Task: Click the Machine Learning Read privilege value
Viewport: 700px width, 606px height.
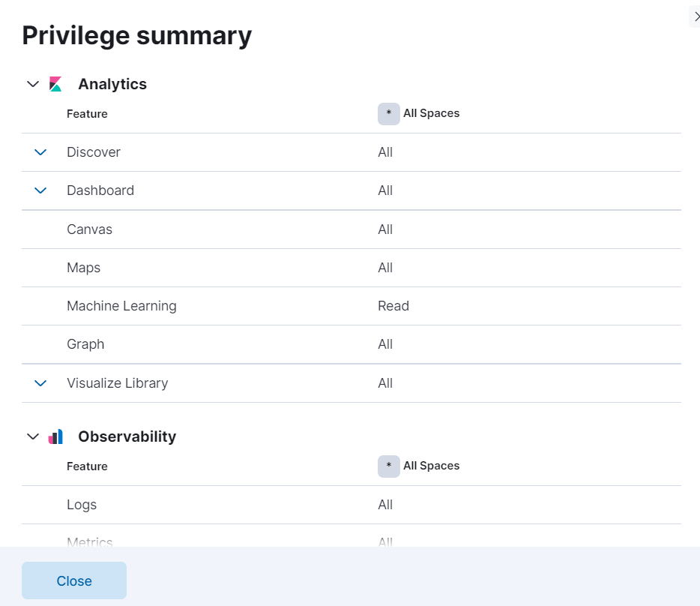Action: click(393, 306)
